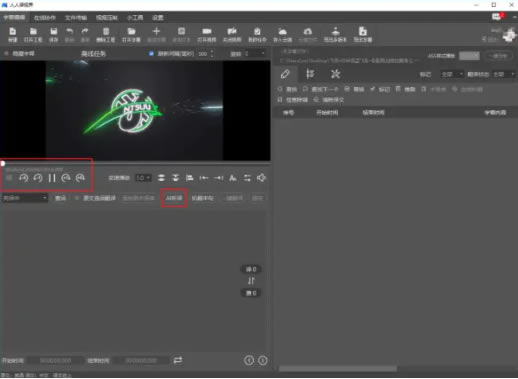
Task: Select the pencil edit tab in right panel
Action: click(285, 74)
